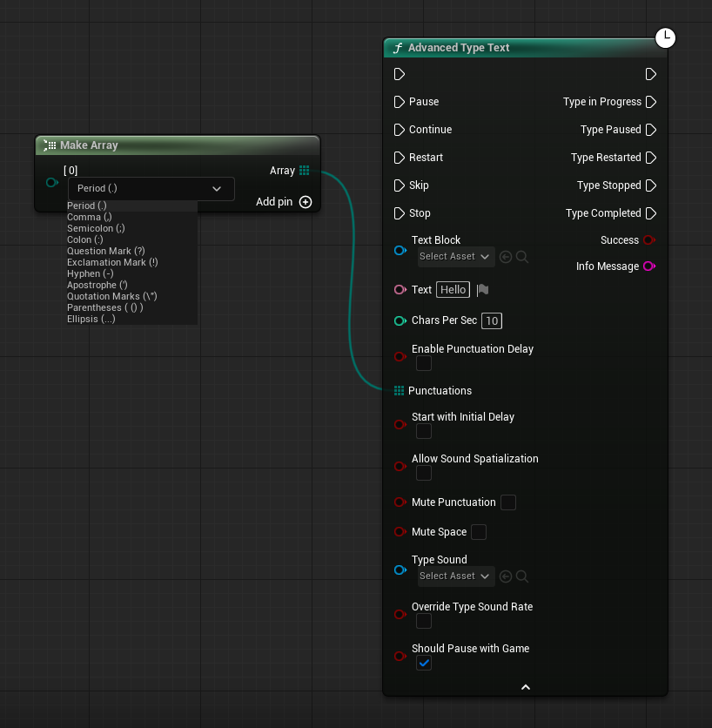Browse to Type Sound asset magnifier

pyautogui.click(x=522, y=576)
